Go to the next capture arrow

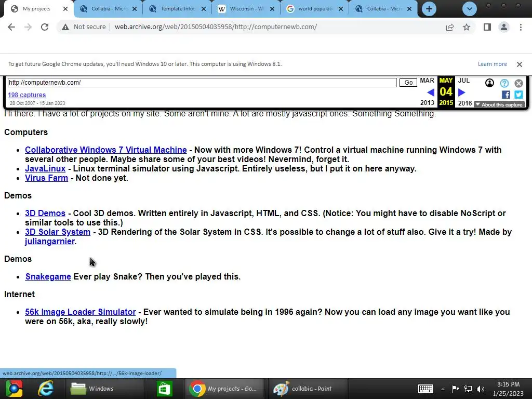point(461,92)
